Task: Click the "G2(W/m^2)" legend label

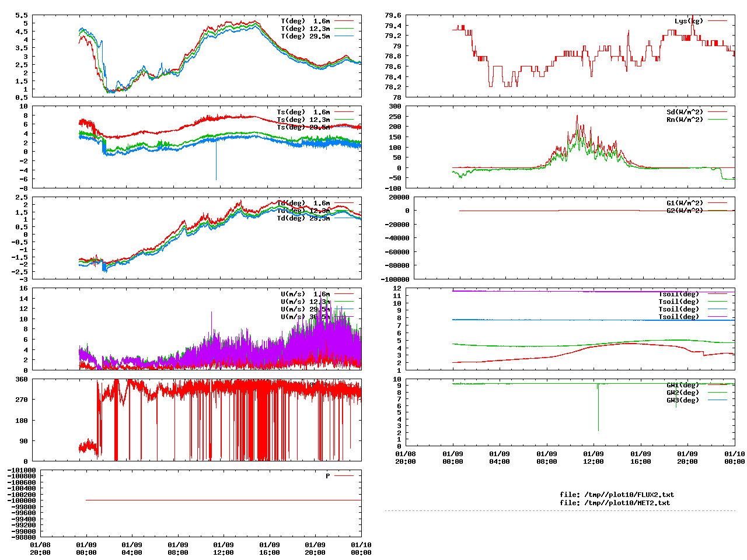Action: tap(685, 211)
